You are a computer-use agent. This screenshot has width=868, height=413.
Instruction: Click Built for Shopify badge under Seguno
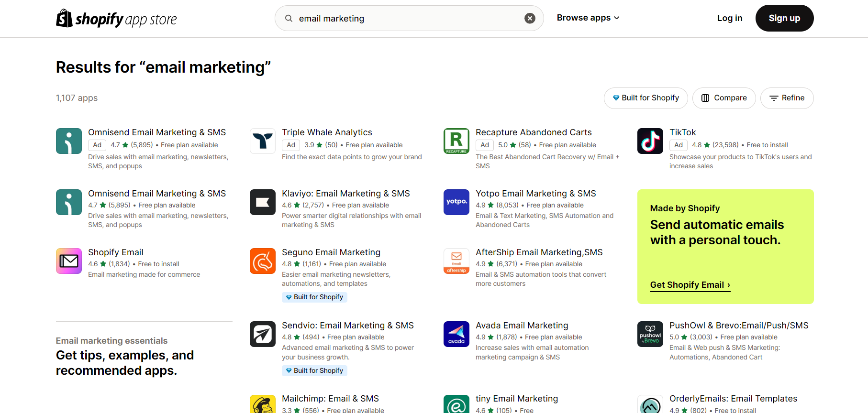pos(314,297)
